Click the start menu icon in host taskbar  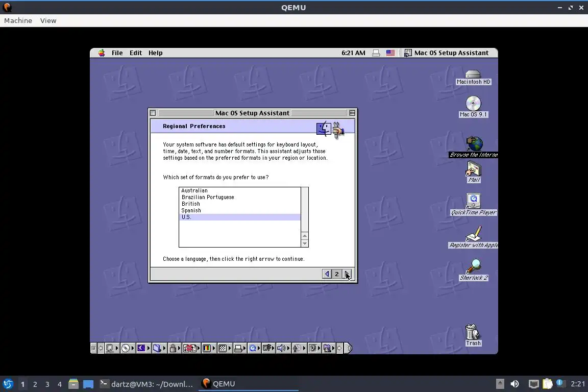click(x=8, y=384)
